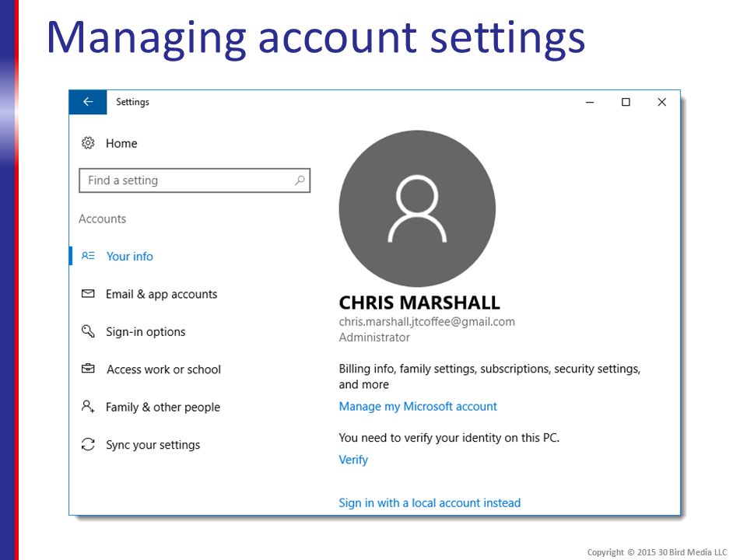This screenshot has height=560, width=747.
Task: Click the Find a setting search field
Action: [195, 180]
